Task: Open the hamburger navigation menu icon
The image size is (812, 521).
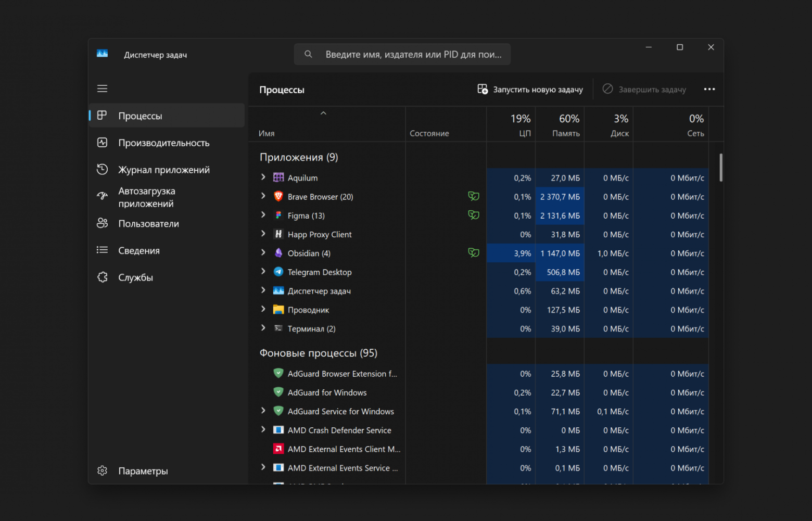Action: pos(102,88)
